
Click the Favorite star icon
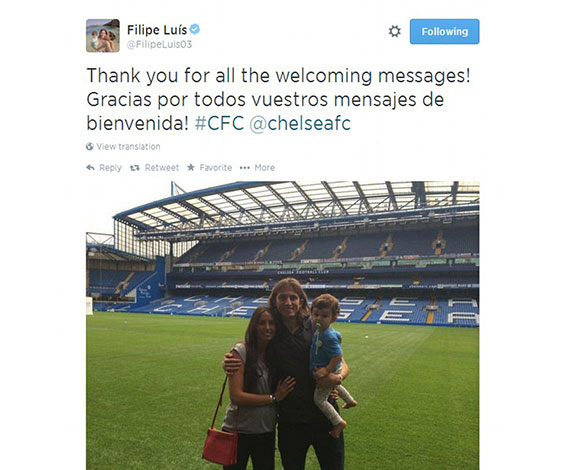(x=191, y=168)
